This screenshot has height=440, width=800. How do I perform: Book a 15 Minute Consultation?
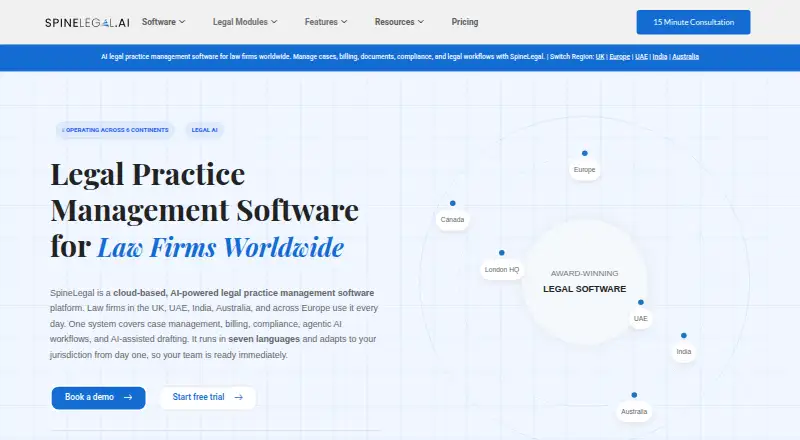coord(693,22)
